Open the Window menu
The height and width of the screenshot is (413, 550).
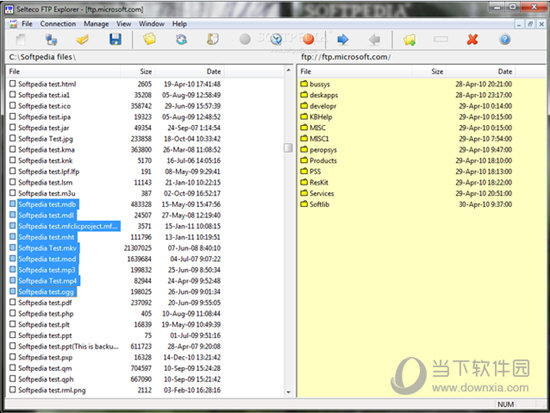152,24
